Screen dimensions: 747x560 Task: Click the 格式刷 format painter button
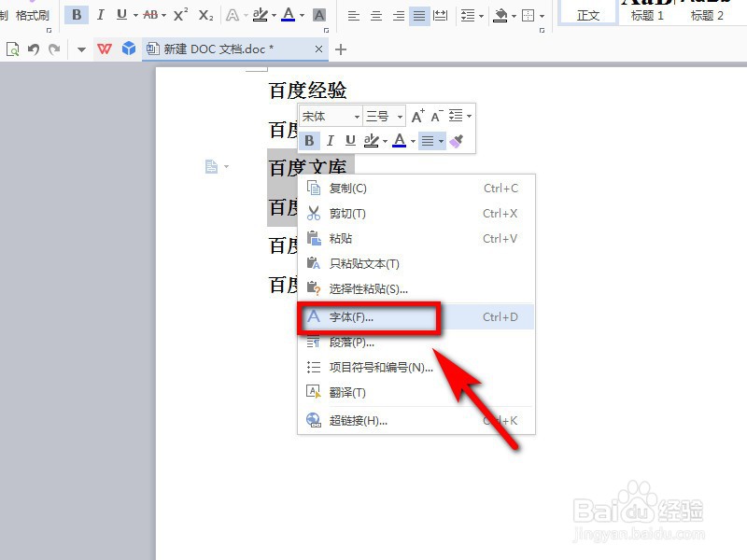click(32, 16)
